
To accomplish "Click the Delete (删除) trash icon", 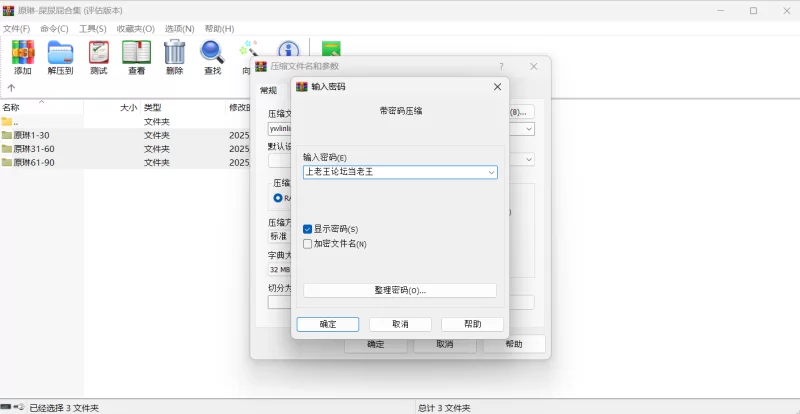I will (x=174, y=52).
